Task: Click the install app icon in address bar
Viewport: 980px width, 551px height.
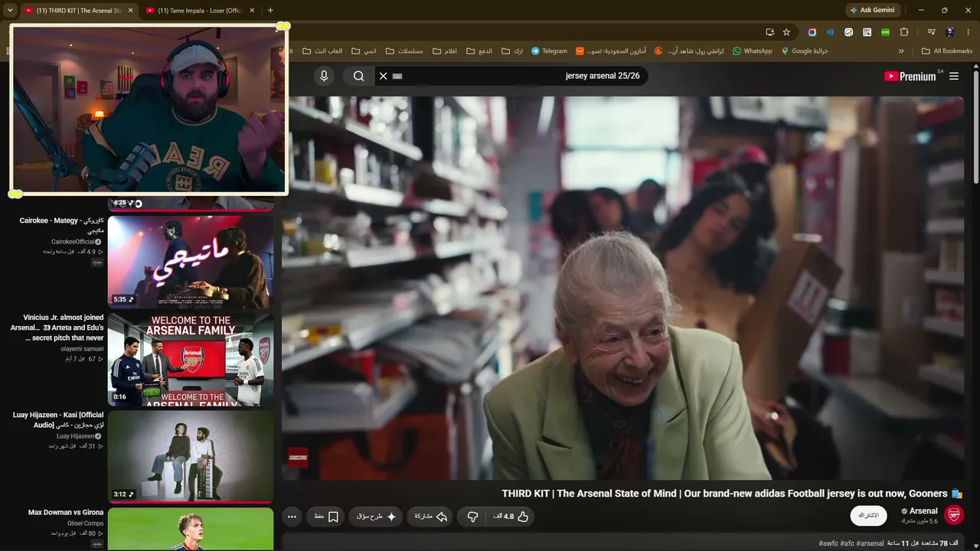Action: pos(769,32)
